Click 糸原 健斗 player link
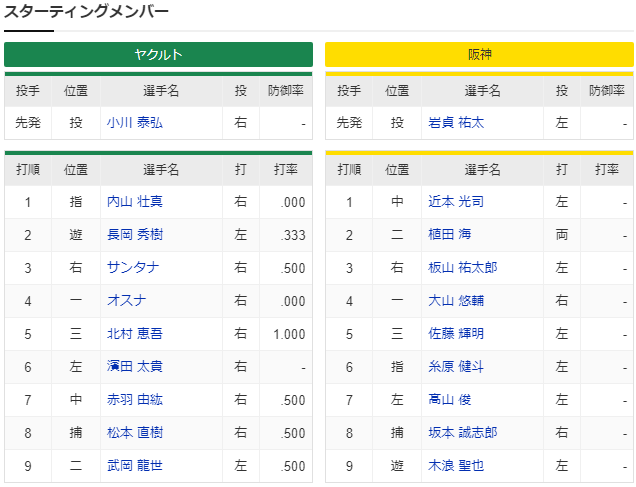The width and height of the screenshot is (636, 487). [456, 367]
